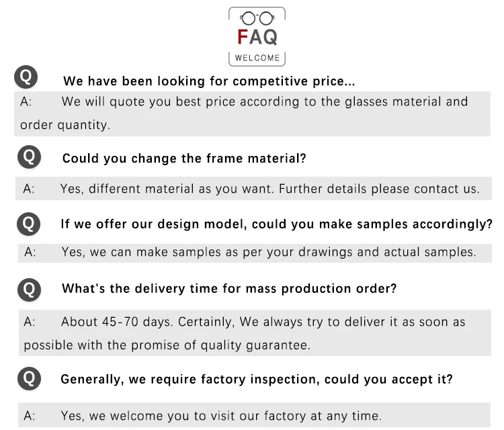Select the 'delivery time for mass production order' question
This screenshot has width=504, height=430.
coord(229,289)
